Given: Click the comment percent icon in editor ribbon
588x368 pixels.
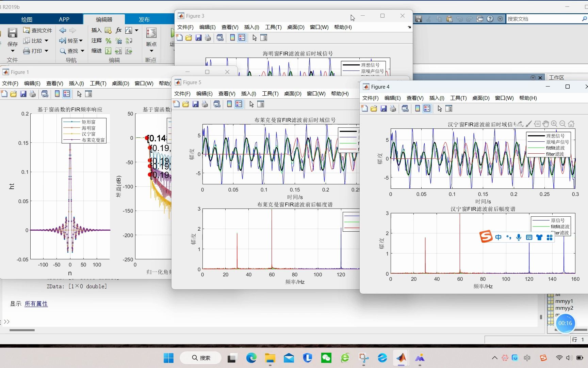Looking at the screenshot, I should 108,41.
